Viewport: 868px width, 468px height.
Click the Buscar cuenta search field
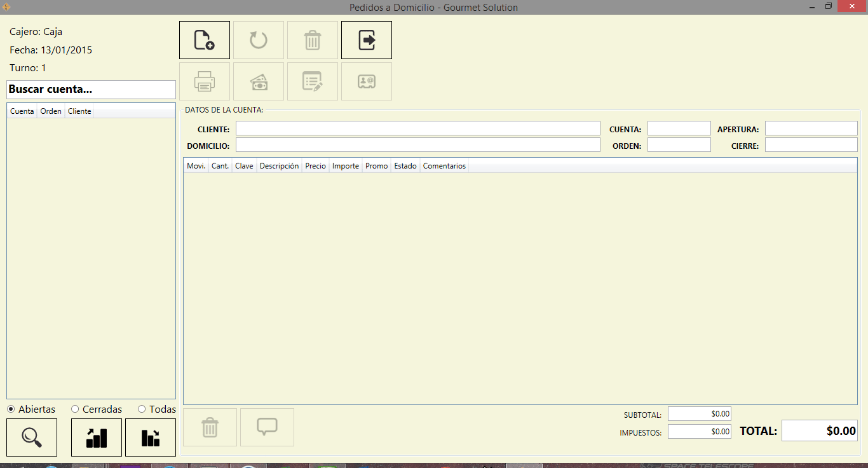pos(91,90)
